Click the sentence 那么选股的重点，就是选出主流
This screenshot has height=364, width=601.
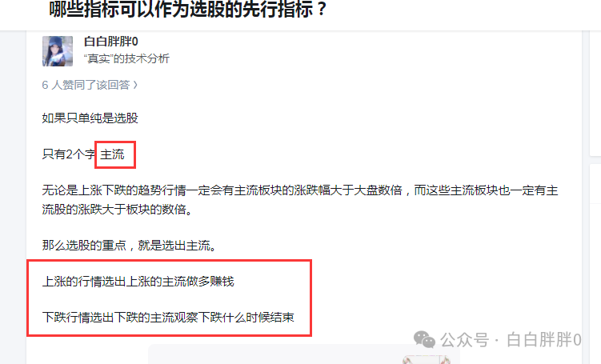(x=130, y=246)
